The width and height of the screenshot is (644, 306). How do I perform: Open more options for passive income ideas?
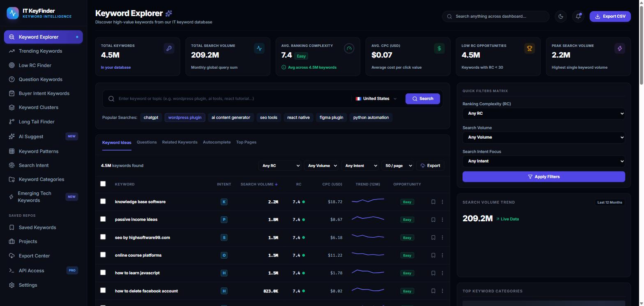tap(442, 220)
